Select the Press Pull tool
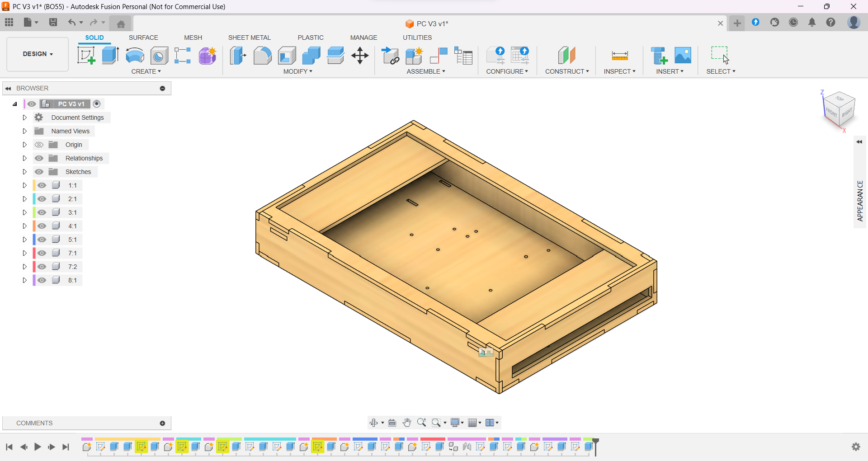Image resolution: width=868 pixels, height=461 pixels. 238,56
